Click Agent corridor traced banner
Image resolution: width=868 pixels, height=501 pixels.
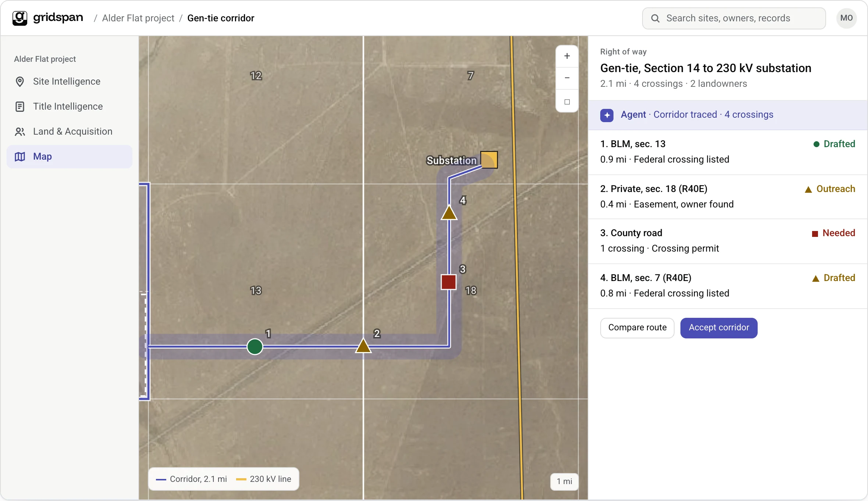pos(728,115)
